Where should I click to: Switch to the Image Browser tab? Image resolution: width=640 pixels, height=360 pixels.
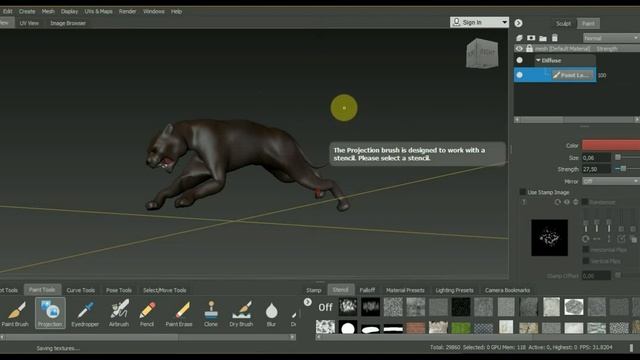pos(68,23)
